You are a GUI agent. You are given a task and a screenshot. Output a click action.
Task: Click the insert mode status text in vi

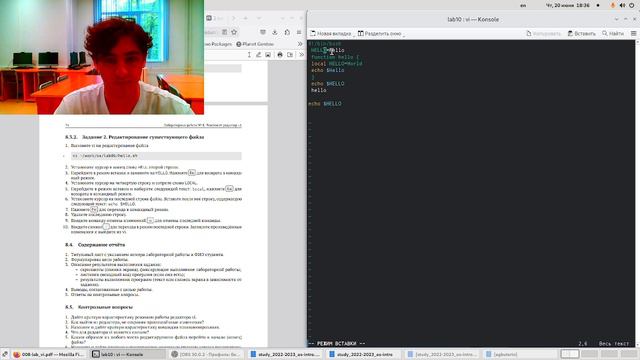337,344
